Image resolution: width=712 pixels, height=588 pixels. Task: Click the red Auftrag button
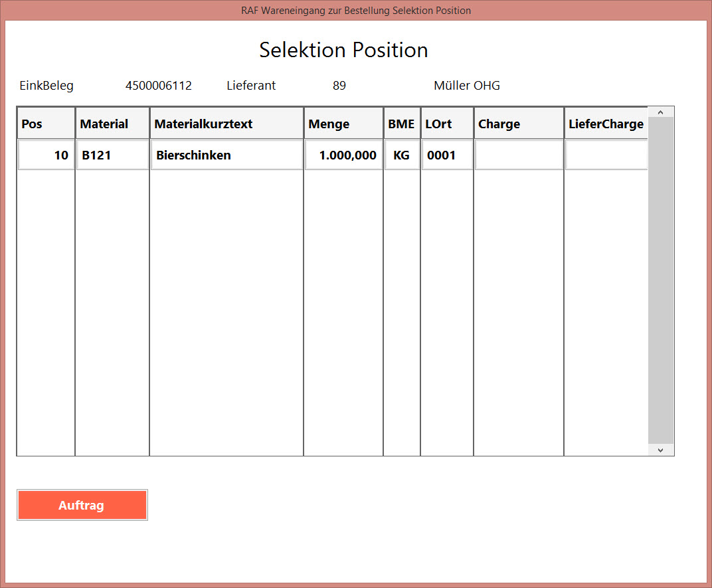coord(82,505)
